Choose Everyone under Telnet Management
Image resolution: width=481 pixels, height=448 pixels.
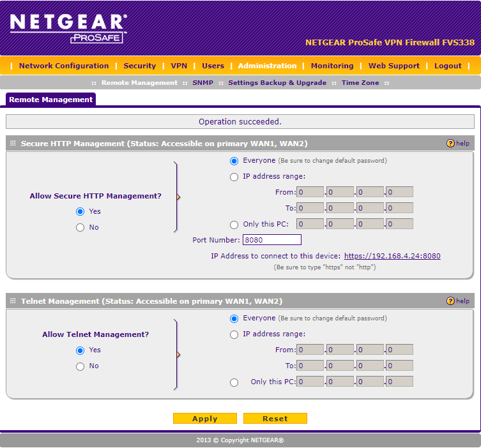pos(234,318)
